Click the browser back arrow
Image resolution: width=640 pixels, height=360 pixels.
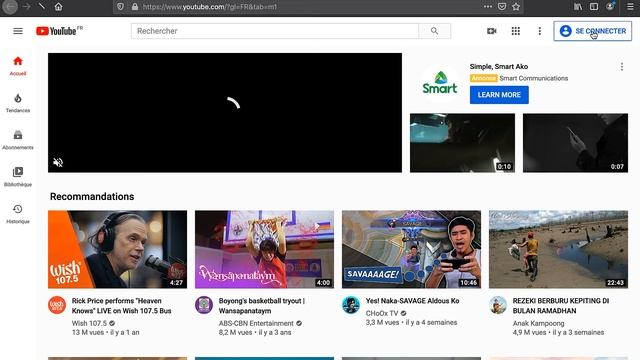(x=10, y=7)
